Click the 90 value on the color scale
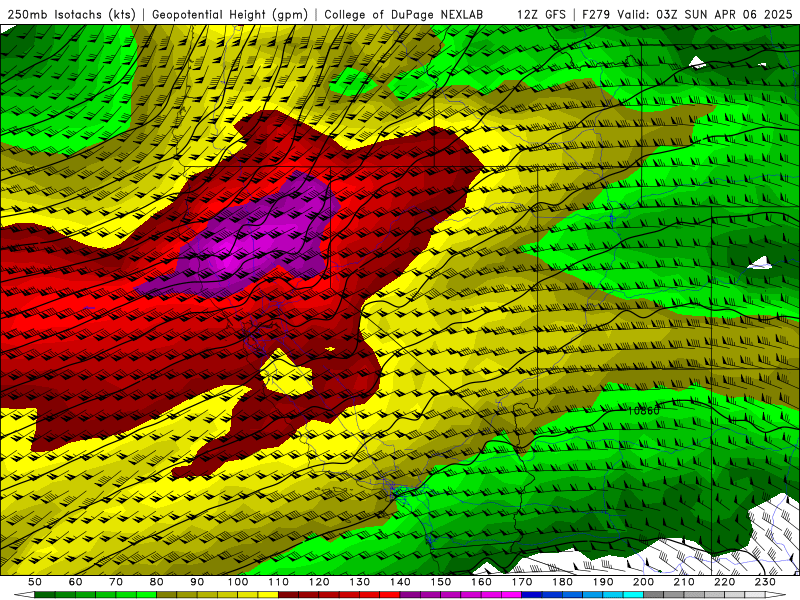800x600 pixels. [197, 582]
